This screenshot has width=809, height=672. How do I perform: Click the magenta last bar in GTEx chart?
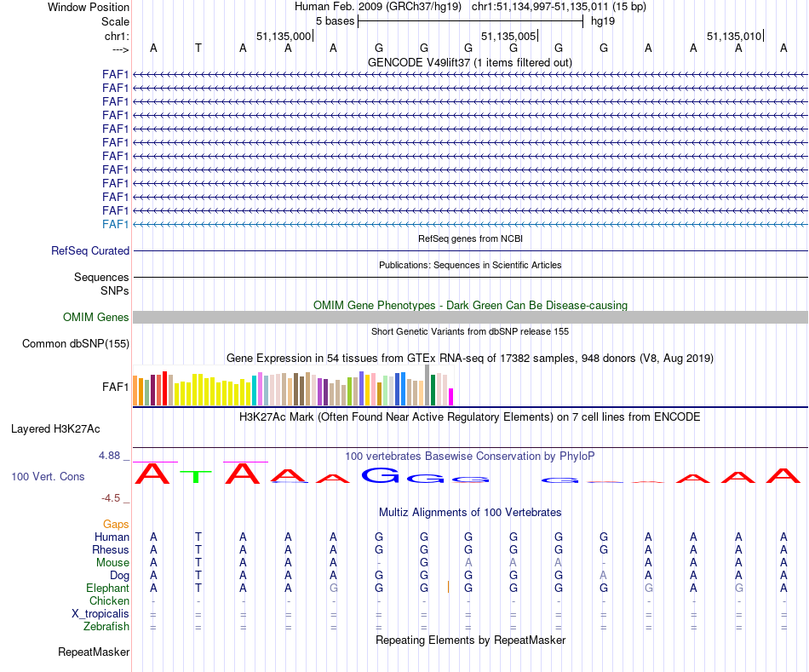point(451,397)
